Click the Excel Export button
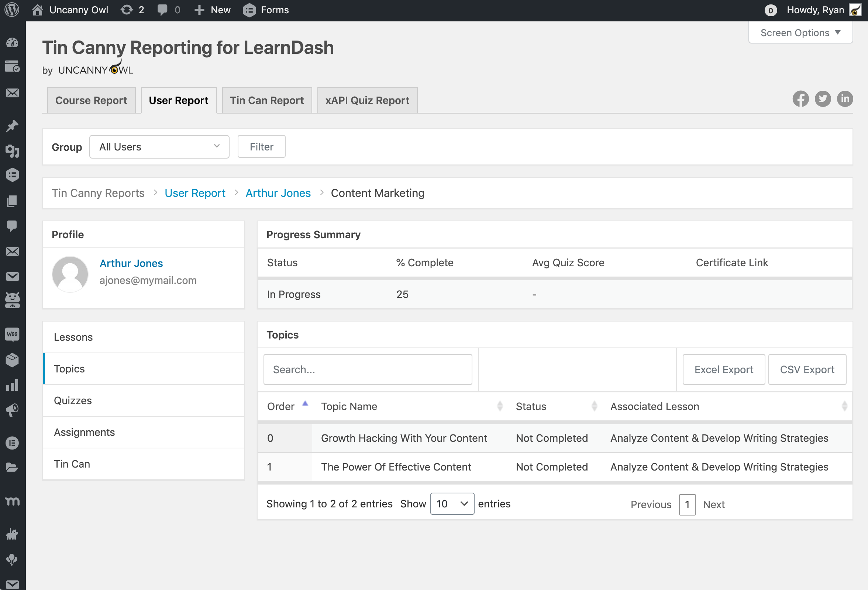868x590 pixels. [723, 369]
